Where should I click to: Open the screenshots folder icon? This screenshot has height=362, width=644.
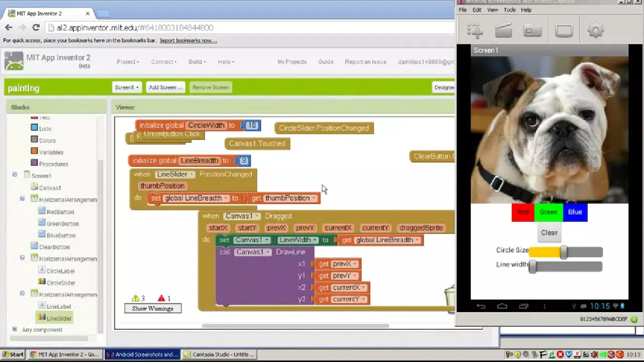tap(532, 31)
